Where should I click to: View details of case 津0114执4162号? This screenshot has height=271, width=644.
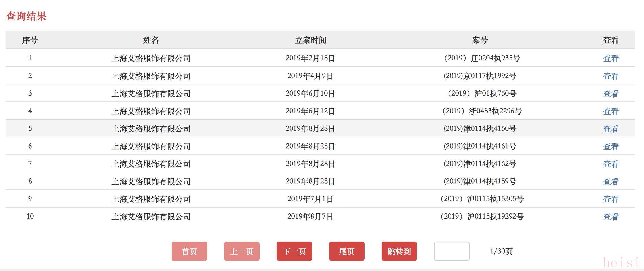pos(611,164)
